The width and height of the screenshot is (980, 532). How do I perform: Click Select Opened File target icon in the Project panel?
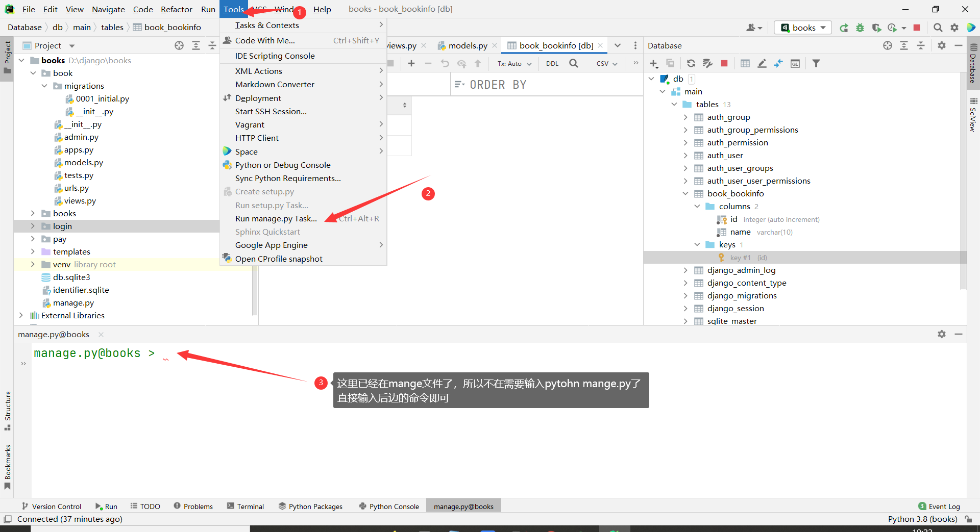click(x=179, y=45)
